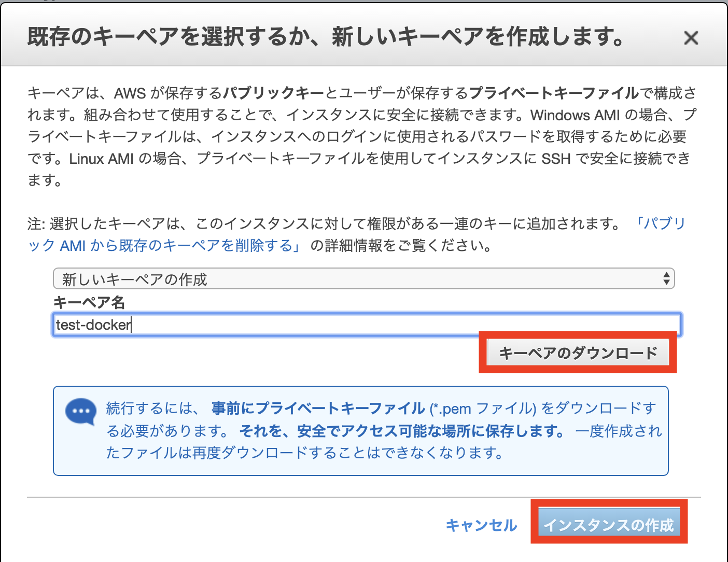Click the note text starting with 注: 選択したキーペアは

tap(325, 223)
